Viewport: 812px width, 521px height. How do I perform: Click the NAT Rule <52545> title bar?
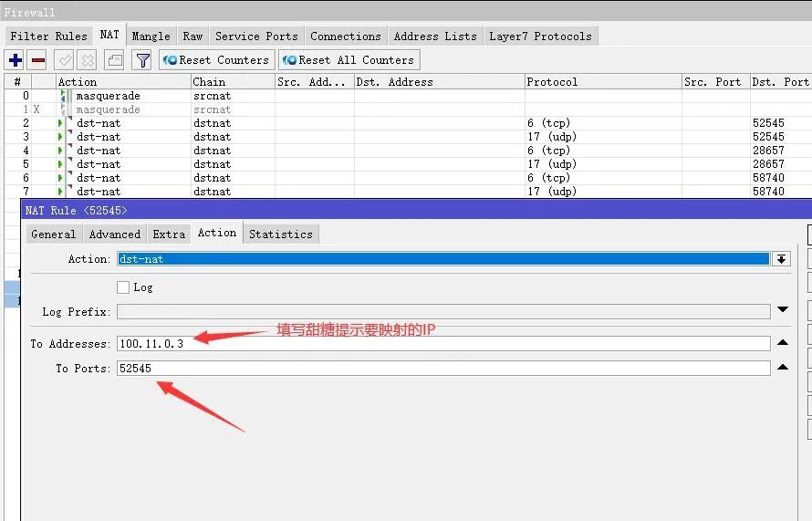pyautogui.click(x=416, y=210)
